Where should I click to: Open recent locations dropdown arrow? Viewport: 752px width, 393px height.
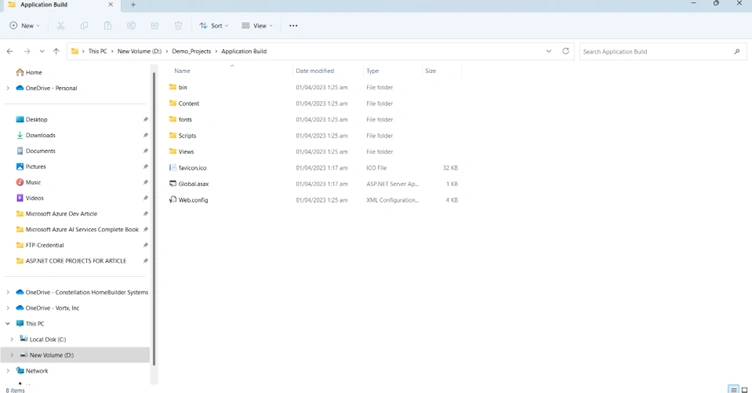(42, 51)
